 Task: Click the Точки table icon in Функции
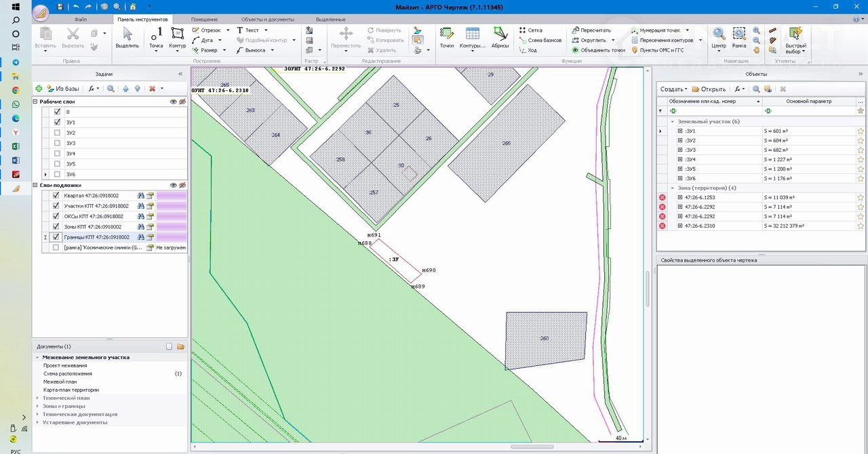446,37
